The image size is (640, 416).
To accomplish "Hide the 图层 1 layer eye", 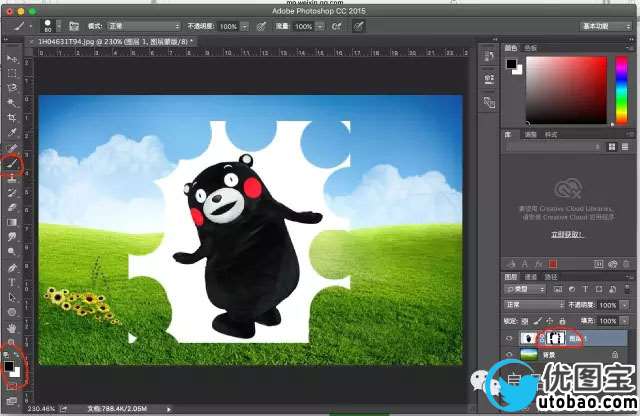I will tap(509, 338).
